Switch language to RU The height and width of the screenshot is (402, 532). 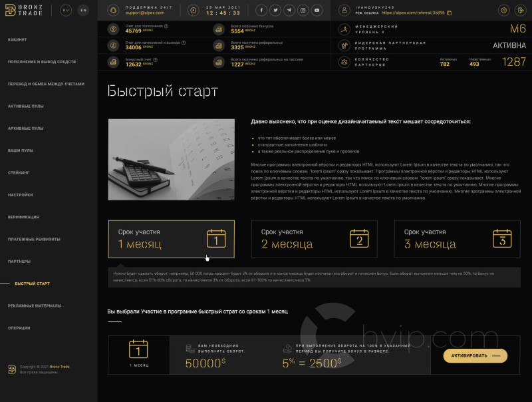tap(66, 10)
